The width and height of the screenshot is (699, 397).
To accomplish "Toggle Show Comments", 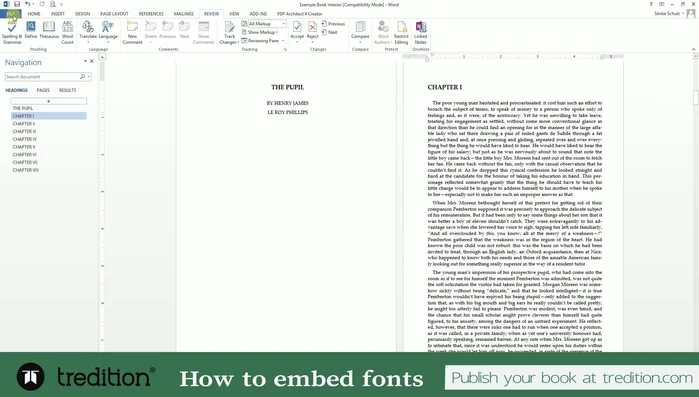I will (203, 33).
